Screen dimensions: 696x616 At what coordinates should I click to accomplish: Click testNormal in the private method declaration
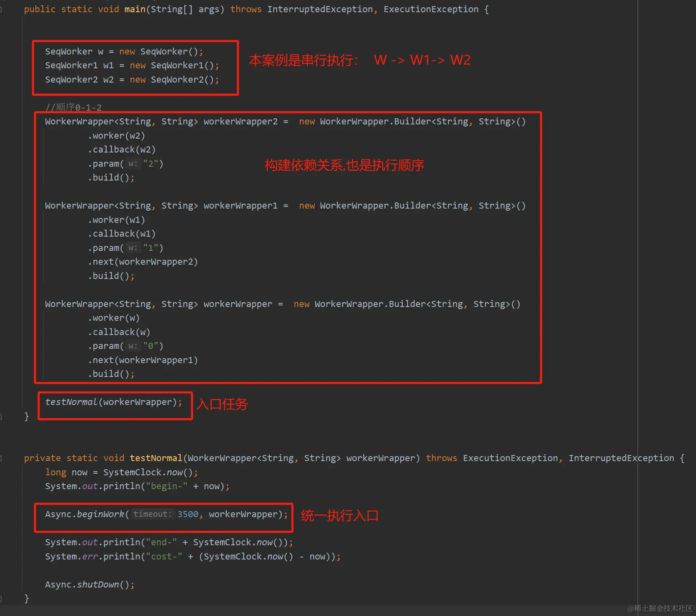(156, 458)
